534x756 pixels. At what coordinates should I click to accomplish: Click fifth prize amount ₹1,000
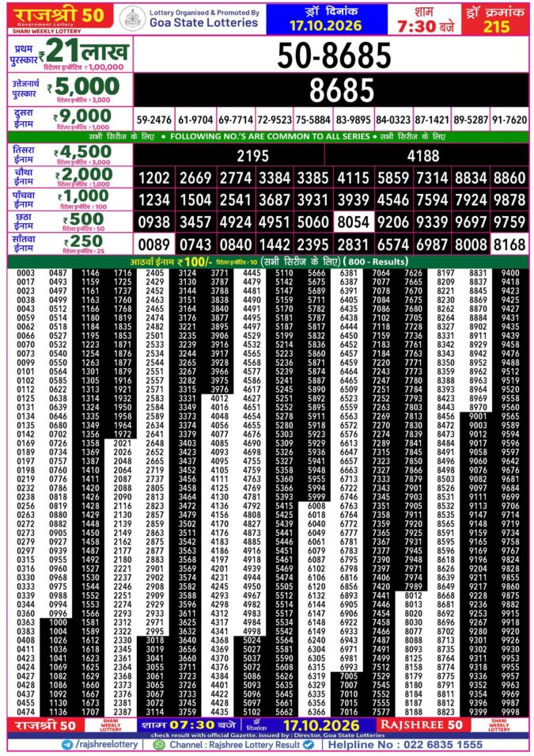tap(83, 196)
